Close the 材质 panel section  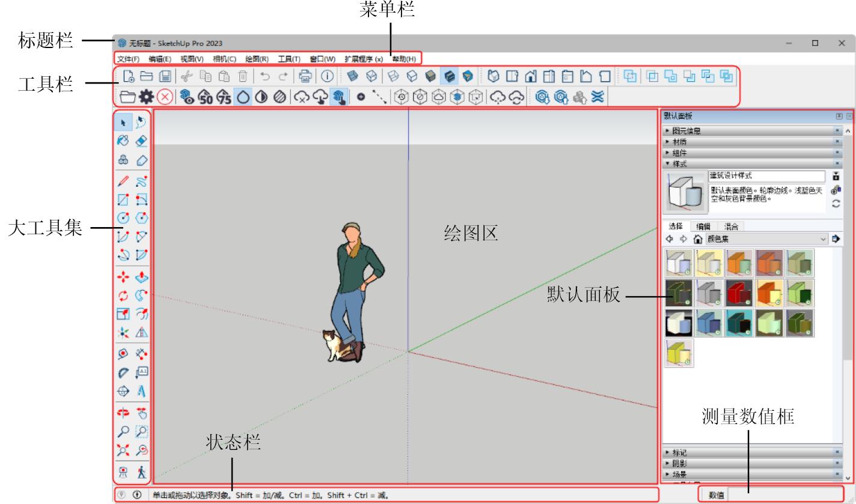838,141
